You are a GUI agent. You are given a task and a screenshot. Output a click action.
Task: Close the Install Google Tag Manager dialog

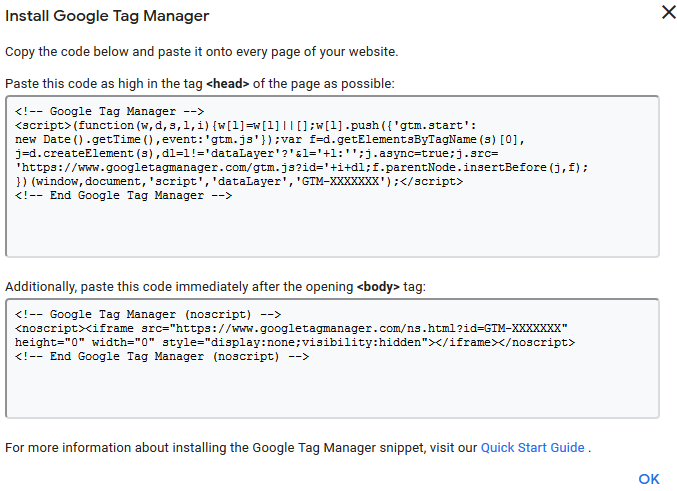(x=668, y=12)
